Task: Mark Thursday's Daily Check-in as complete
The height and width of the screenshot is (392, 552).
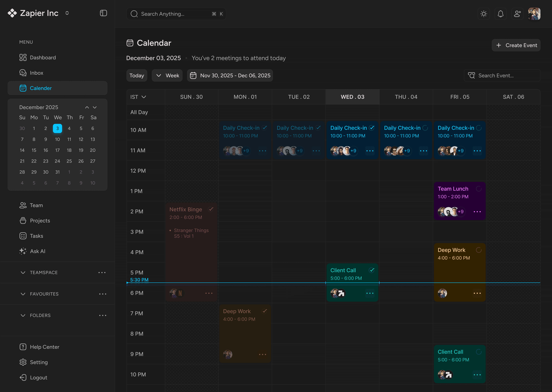Action: coord(425,128)
